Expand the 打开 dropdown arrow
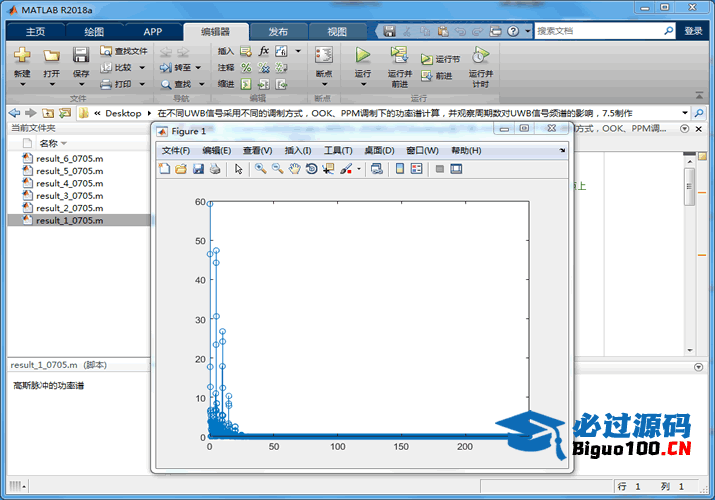 [x=52, y=84]
